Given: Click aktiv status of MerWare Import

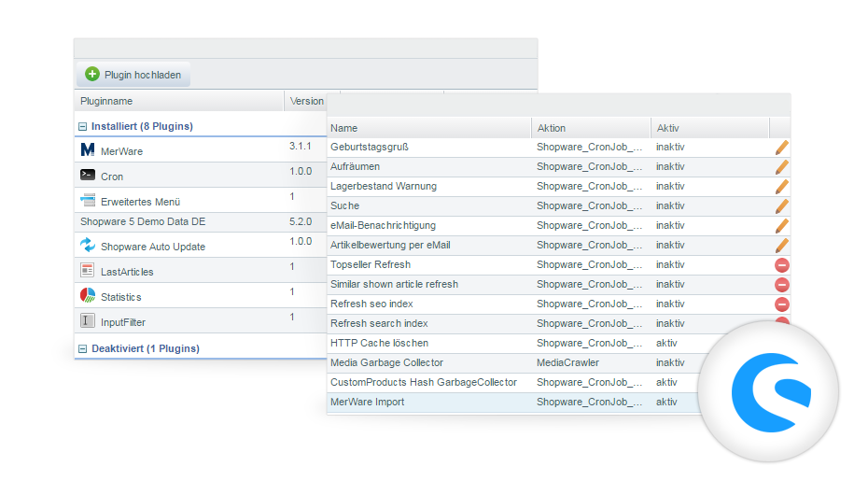Looking at the screenshot, I should tap(666, 402).
